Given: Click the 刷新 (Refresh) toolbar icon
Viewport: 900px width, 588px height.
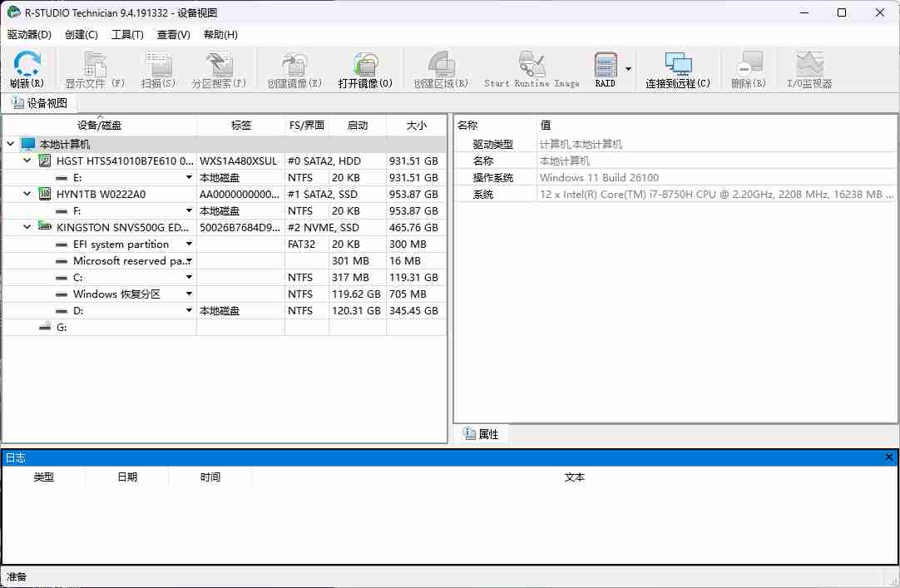Looking at the screenshot, I should click(26, 68).
